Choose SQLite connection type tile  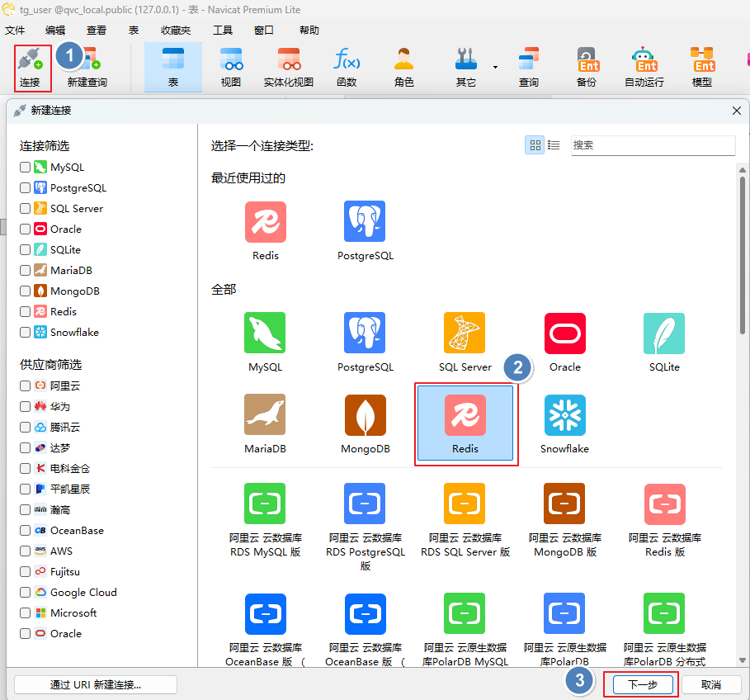pyautogui.click(x=664, y=342)
